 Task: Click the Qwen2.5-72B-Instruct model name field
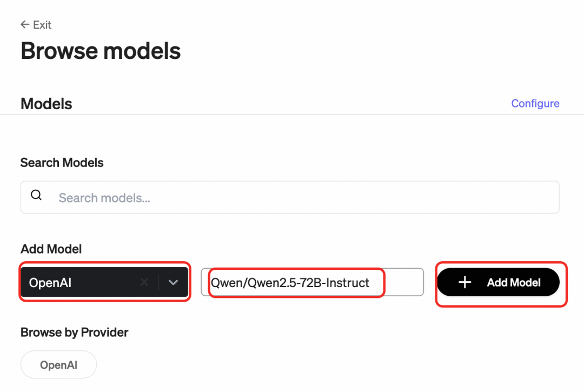(295, 282)
